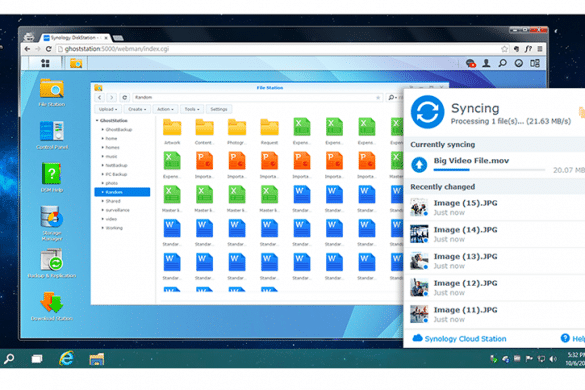The image size is (585, 390).
Task: Go back in the browser
Action: pyautogui.click(x=27, y=49)
